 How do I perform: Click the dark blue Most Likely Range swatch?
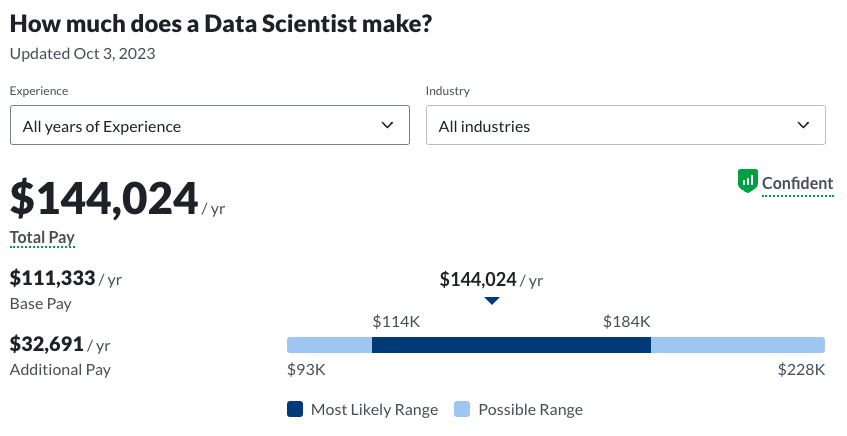click(x=295, y=409)
